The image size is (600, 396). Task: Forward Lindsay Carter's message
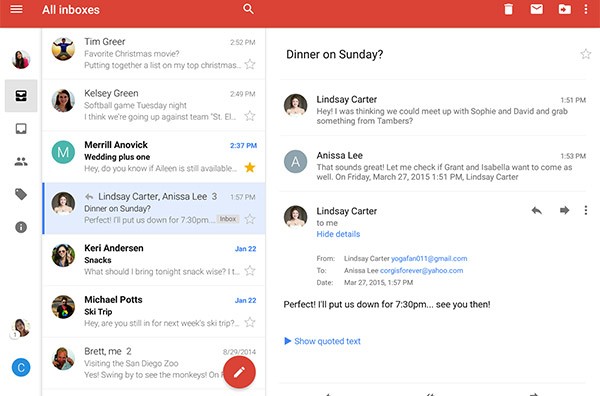(x=564, y=210)
